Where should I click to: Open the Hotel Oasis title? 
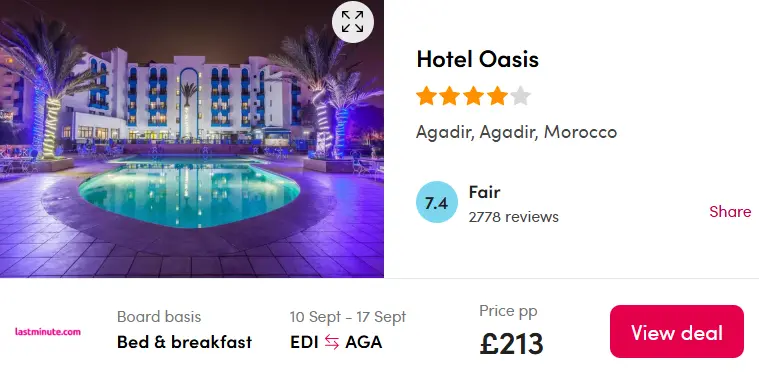477,60
